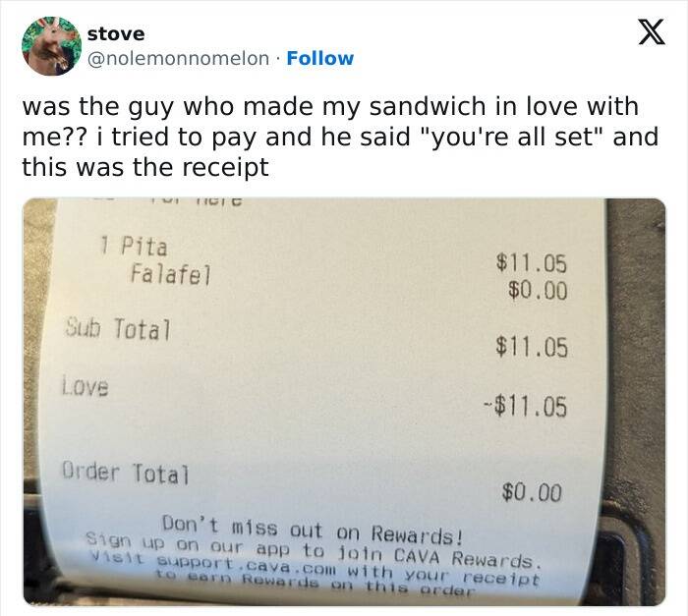Viewport: 688px width, 616px height.
Task: Follow the nolemonnomelon account
Action: pos(320,58)
